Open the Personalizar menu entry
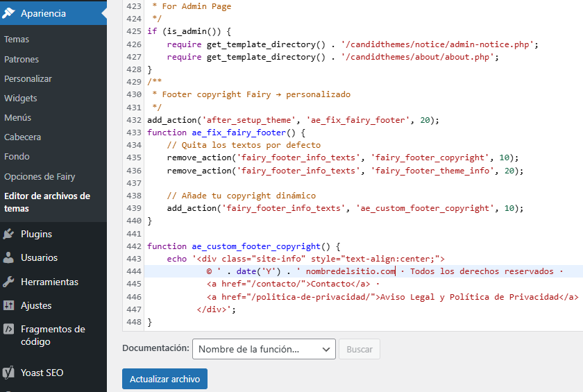Image resolution: width=583 pixels, height=392 pixels. click(x=28, y=79)
